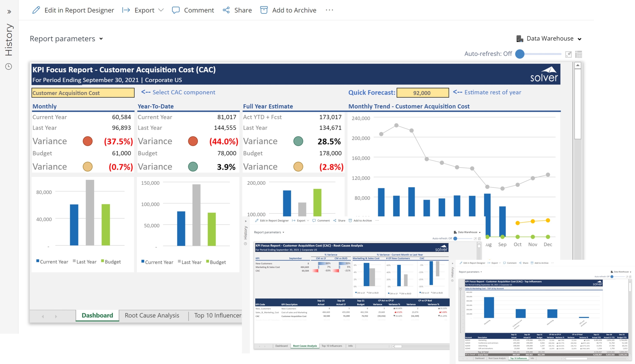This screenshot has height=364, width=635.
Task: Open the Export dropdown chevron
Action: tap(161, 10)
